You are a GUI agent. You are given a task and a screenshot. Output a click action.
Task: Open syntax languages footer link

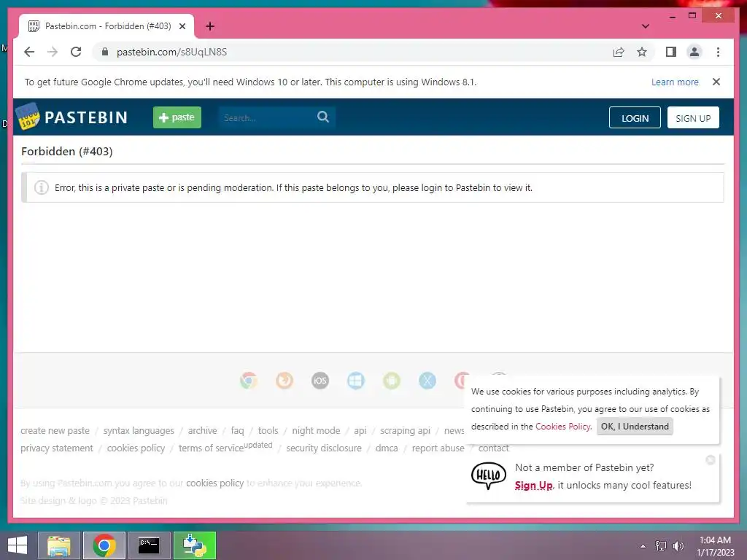(x=139, y=430)
